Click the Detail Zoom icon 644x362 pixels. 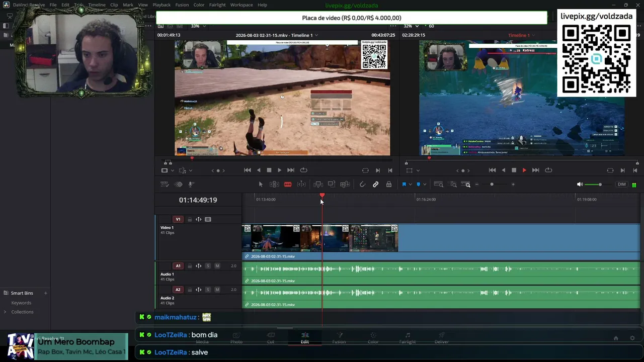[453, 185]
